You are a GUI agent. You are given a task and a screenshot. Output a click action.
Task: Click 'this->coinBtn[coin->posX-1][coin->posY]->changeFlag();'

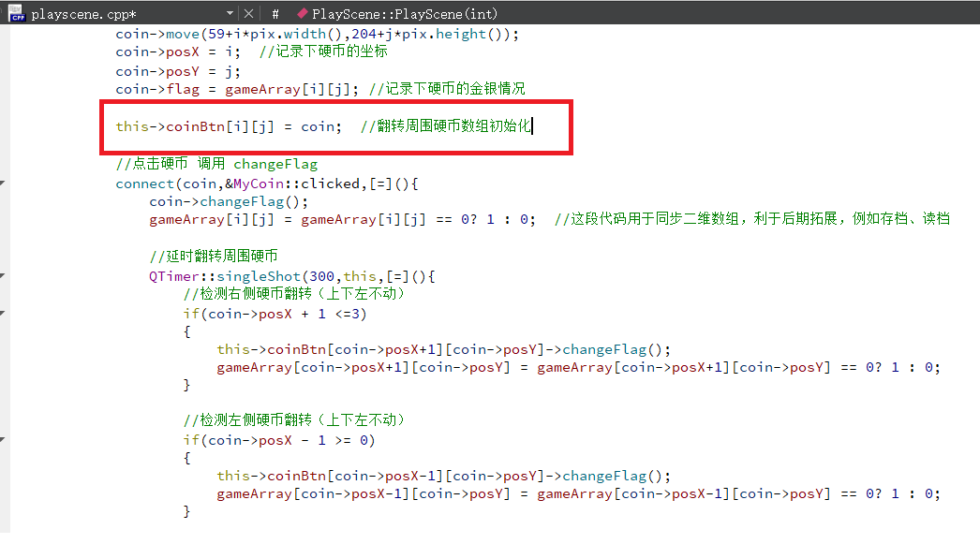pyautogui.click(x=444, y=476)
